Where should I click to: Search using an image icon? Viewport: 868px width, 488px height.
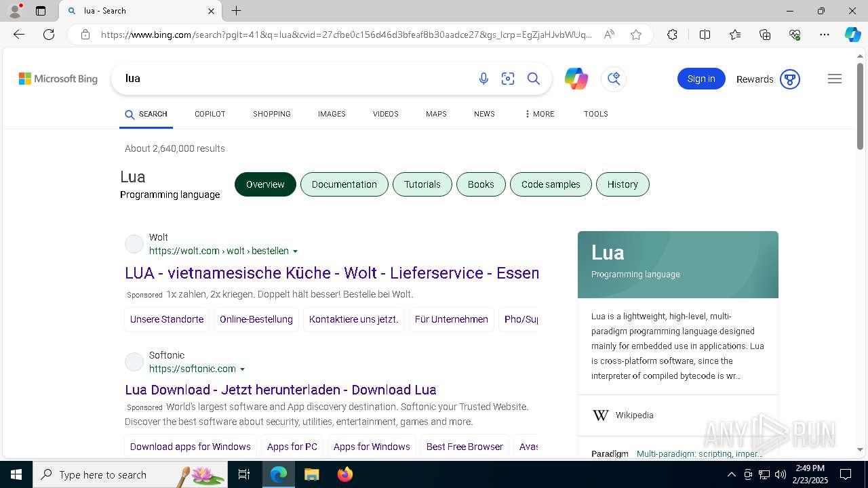click(x=508, y=79)
